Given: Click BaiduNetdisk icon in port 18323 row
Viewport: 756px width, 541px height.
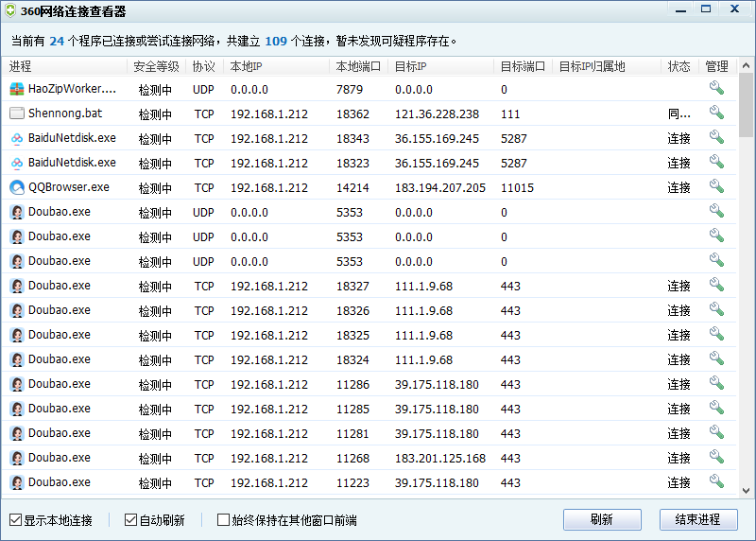Looking at the screenshot, I should [x=17, y=163].
